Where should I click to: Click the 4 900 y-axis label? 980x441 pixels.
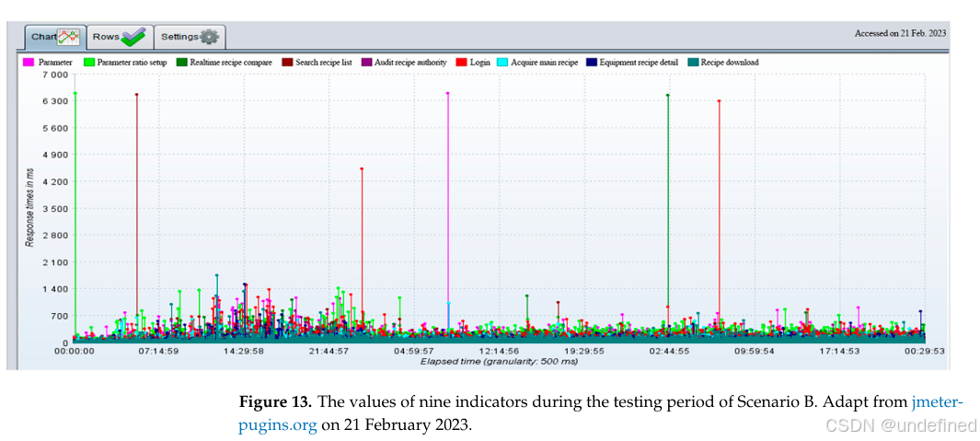click(55, 155)
